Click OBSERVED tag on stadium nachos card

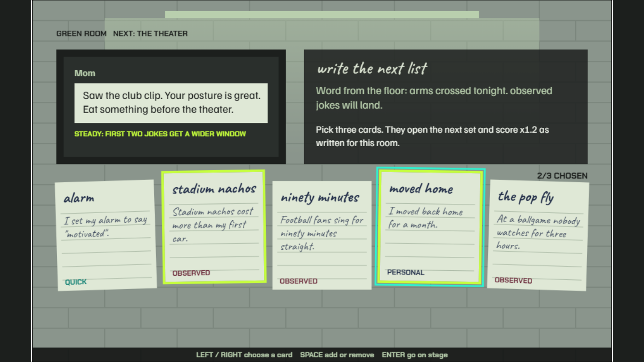(191, 273)
